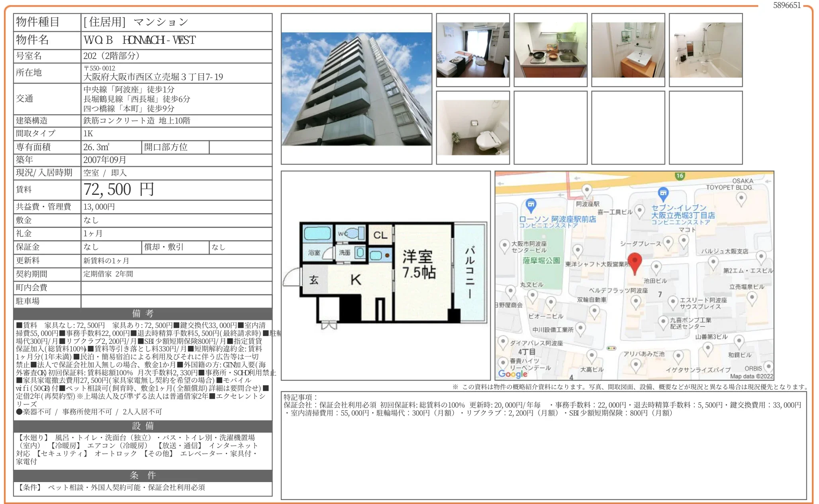Click the OSAKA TOYOPET BLDG marker pin
The image size is (819, 504).
pyautogui.click(x=741, y=198)
